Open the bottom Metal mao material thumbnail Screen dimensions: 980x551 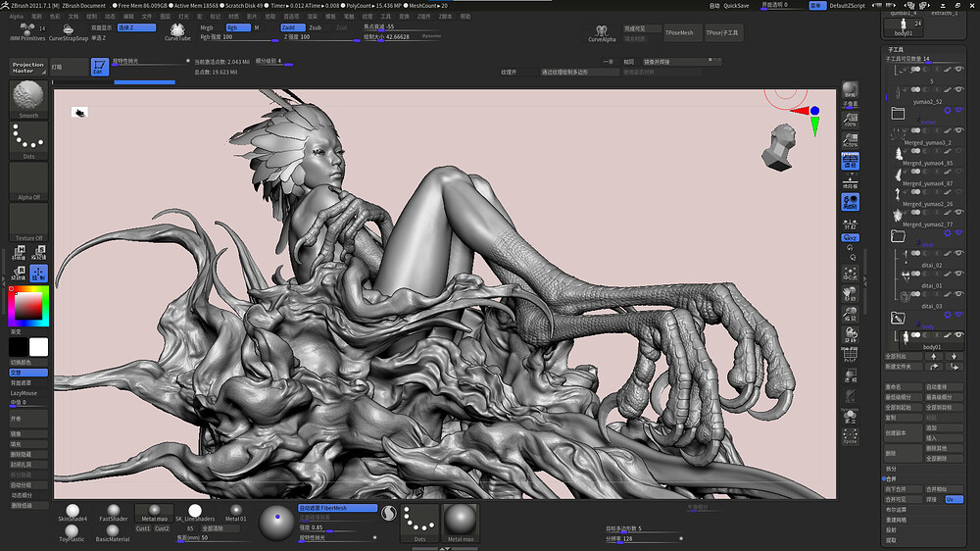click(461, 523)
